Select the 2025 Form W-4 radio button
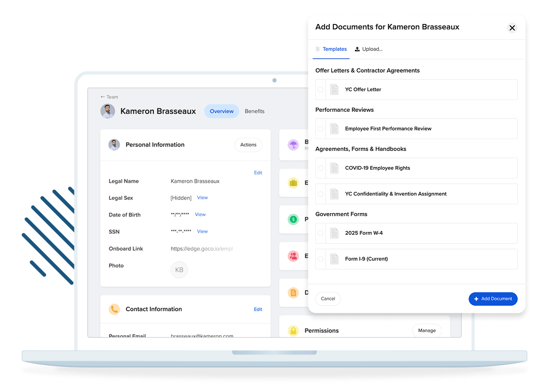Viewport: 549px width, 392px height. click(x=321, y=233)
